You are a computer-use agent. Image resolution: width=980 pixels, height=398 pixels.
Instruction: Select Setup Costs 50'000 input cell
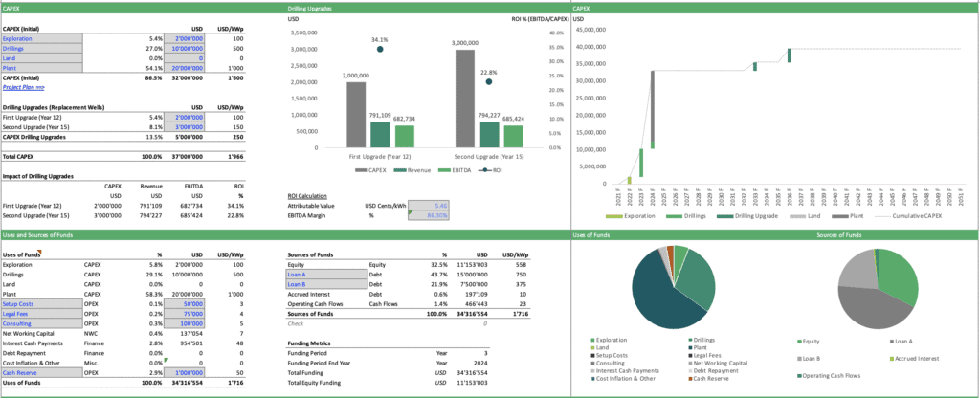(x=185, y=303)
